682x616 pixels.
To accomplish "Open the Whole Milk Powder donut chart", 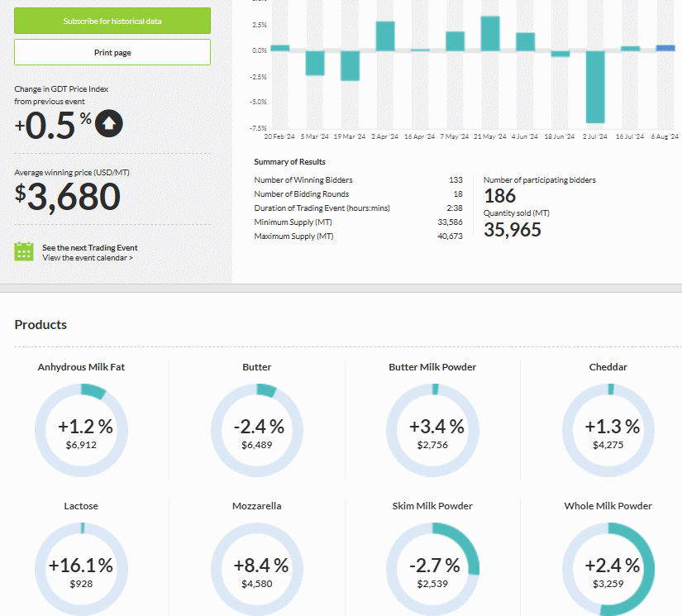I will [608, 569].
